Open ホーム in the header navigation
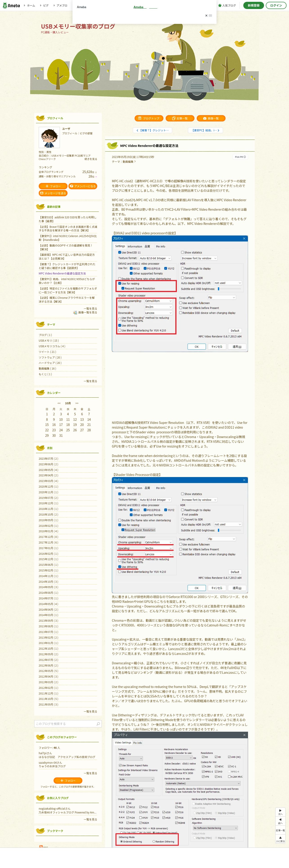Image resolution: width=289 pixels, height=868 pixels. tap(31, 5)
